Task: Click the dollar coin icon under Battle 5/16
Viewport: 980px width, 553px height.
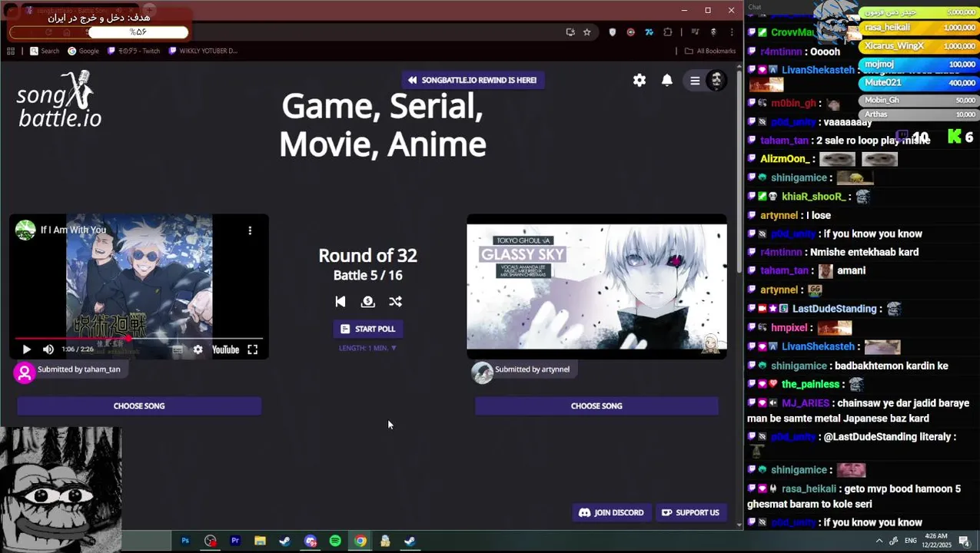Action: point(367,302)
